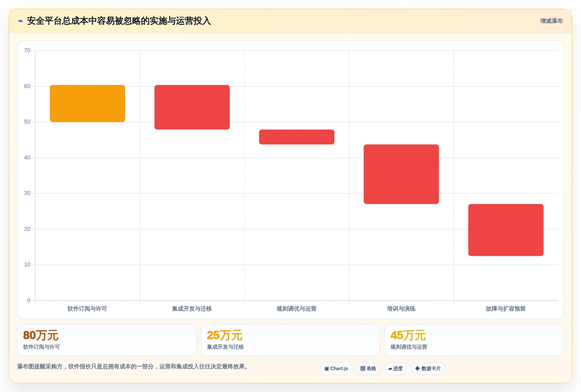Click the y-axis value 50

point(27,122)
